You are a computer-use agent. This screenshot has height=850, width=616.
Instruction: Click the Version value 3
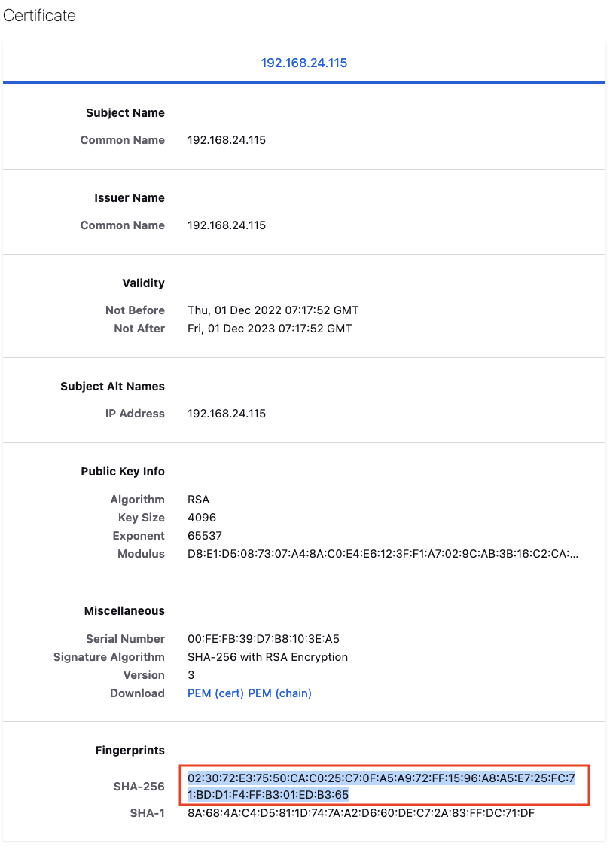[191, 675]
